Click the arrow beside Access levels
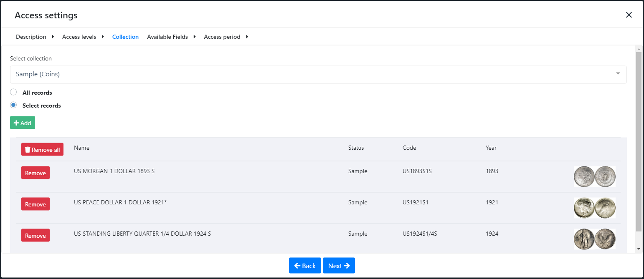Image resolution: width=644 pixels, height=279 pixels. [103, 37]
